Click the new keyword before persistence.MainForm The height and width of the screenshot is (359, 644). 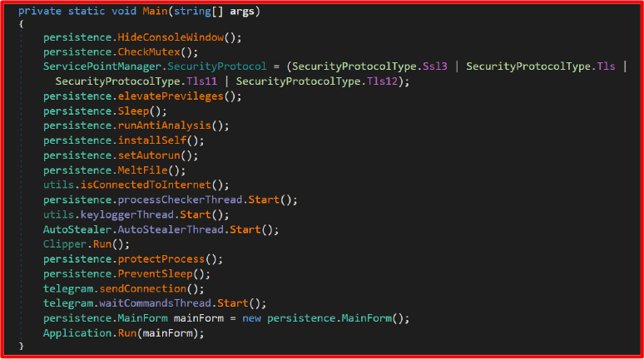251,318
